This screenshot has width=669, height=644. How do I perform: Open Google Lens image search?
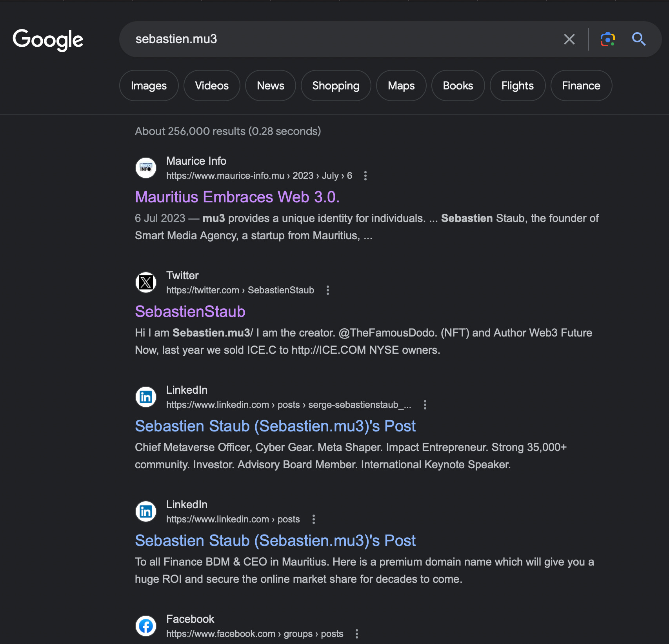point(607,39)
